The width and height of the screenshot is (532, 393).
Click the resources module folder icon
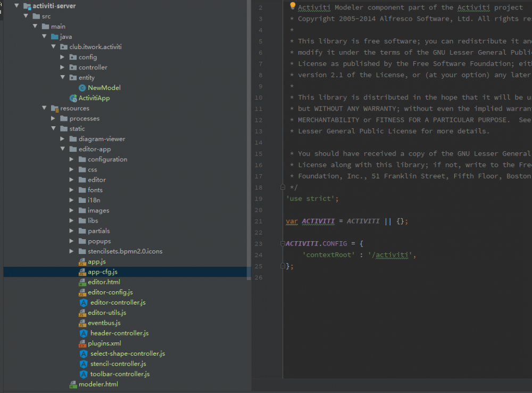tap(56, 108)
